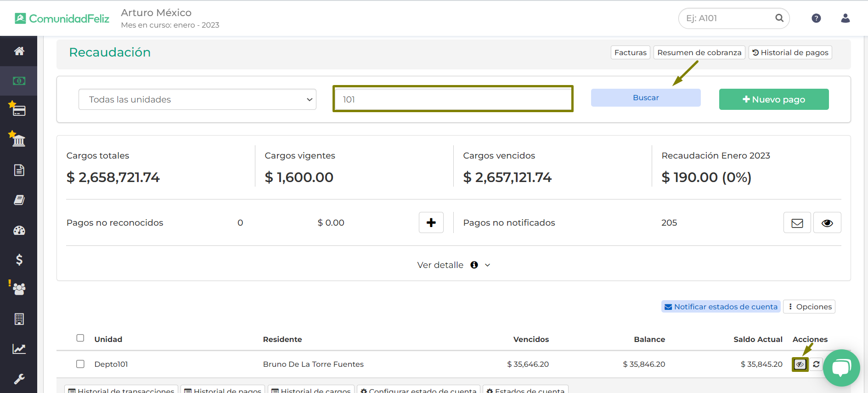This screenshot has height=393, width=868.
Task: Expand the Ver detalle section
Action: point(453,265)
